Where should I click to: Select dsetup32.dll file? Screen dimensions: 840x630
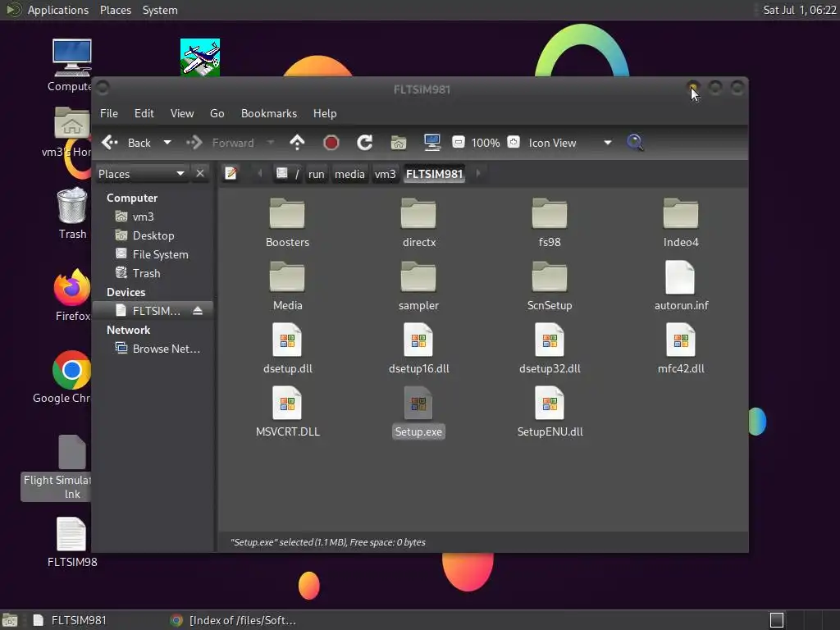[550, 349]
